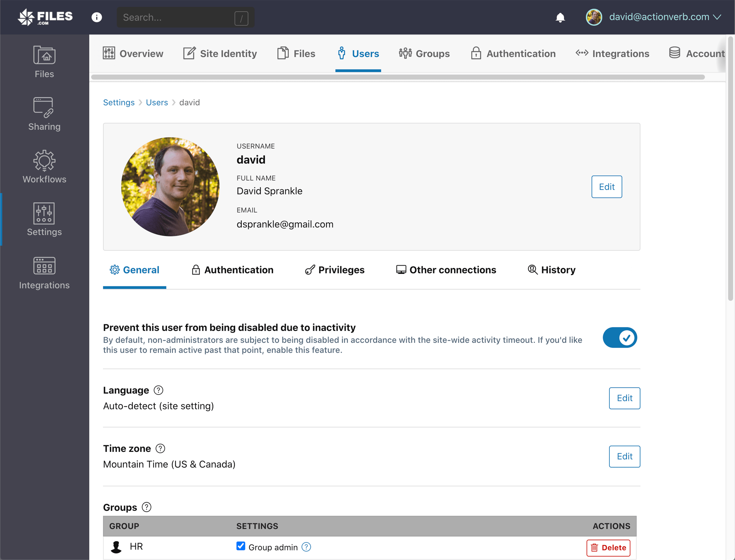
Task: Click the info icon beside the logo
Action: (x=97, y=17)
